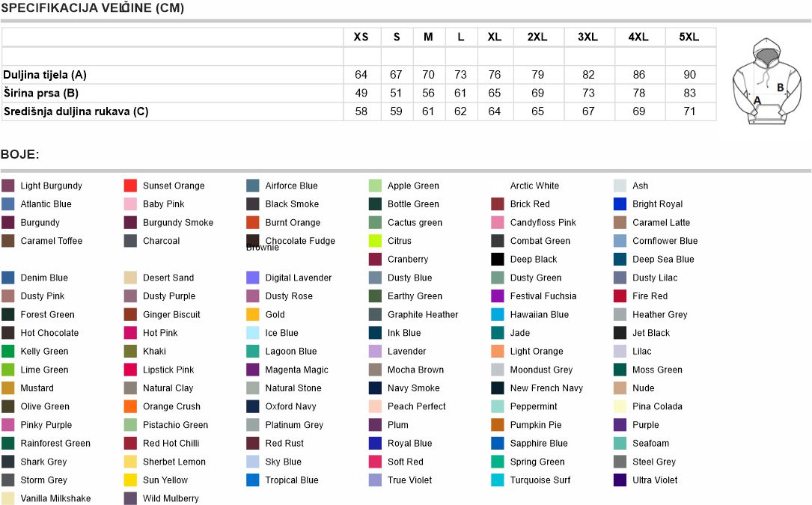
Task: Choose the Baby Pink color swatch
Action: 130,204
